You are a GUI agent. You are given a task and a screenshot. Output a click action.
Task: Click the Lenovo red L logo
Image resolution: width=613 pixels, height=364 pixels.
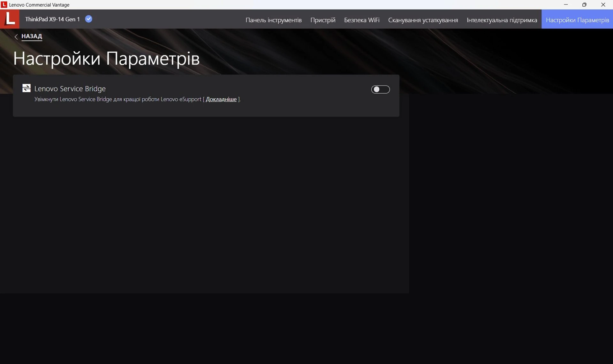(x=10, y=19)
